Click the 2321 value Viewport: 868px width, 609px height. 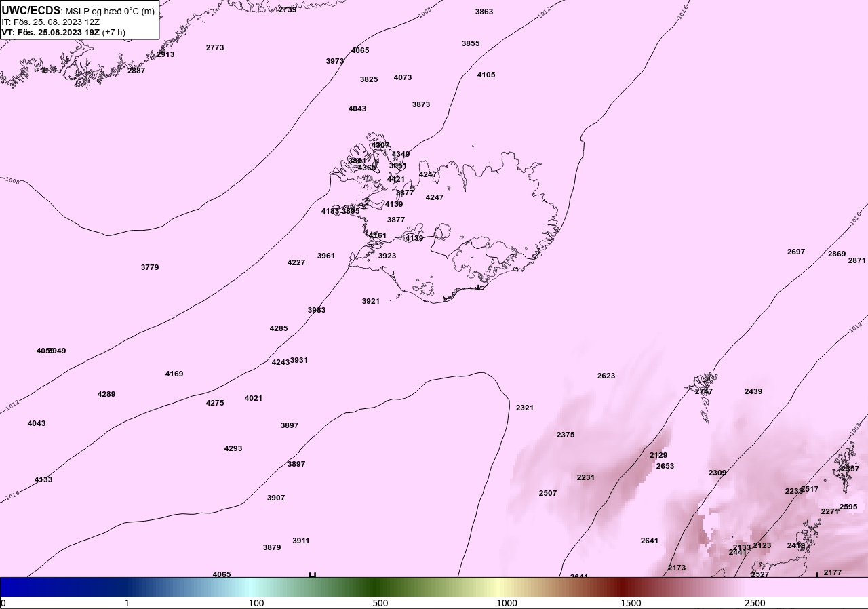pos(525,408)
